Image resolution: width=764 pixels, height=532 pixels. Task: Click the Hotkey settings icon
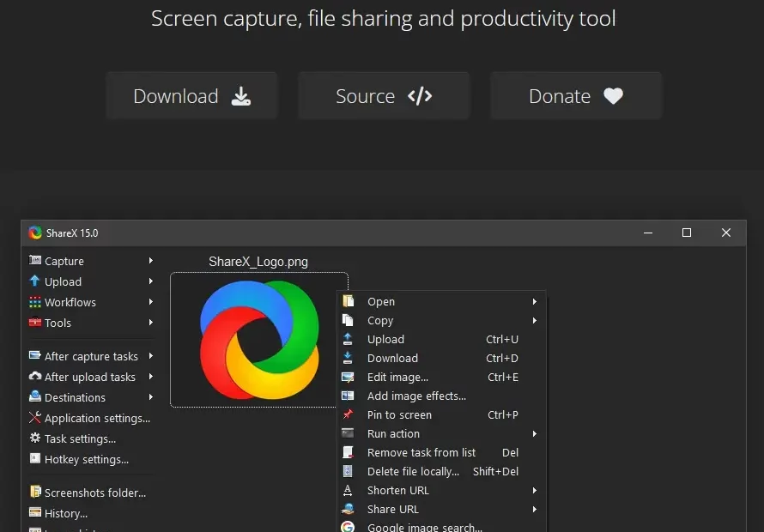click(34, 458)
